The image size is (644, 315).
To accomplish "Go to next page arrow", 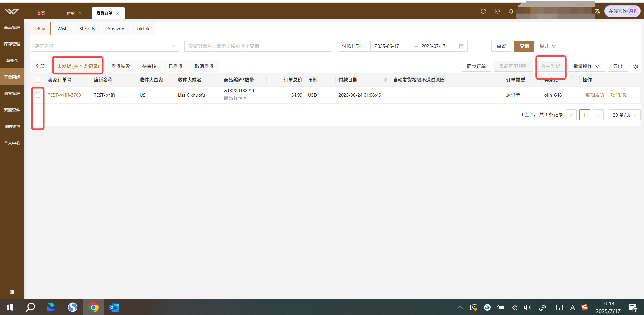I will pos(598,115).
